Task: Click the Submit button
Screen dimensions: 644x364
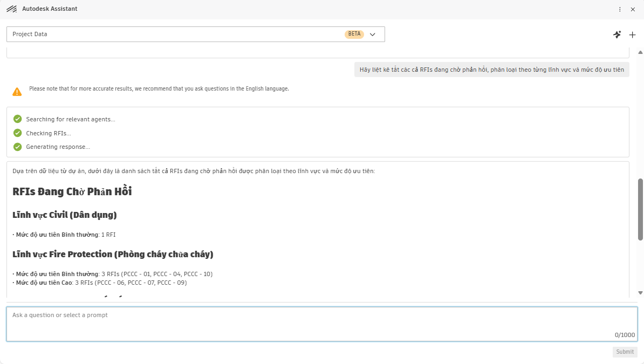Action: click(625, 352)
